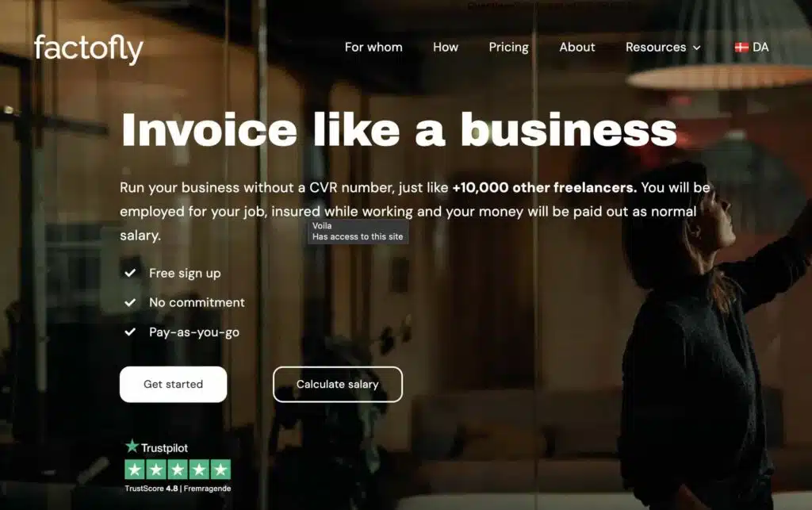This screenshot has height=510, width=812.
Task: Click the factofly logo
Action: tap(89, 49)
